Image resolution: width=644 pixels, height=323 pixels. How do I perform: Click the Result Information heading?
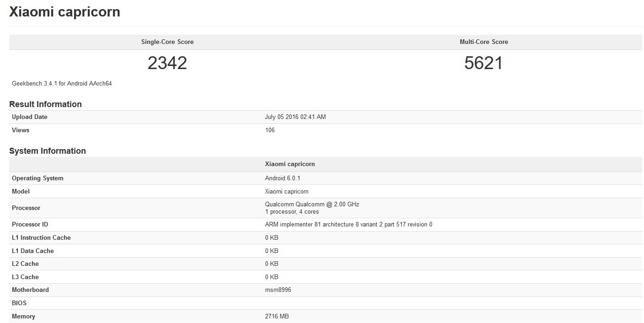pos(45,104)
